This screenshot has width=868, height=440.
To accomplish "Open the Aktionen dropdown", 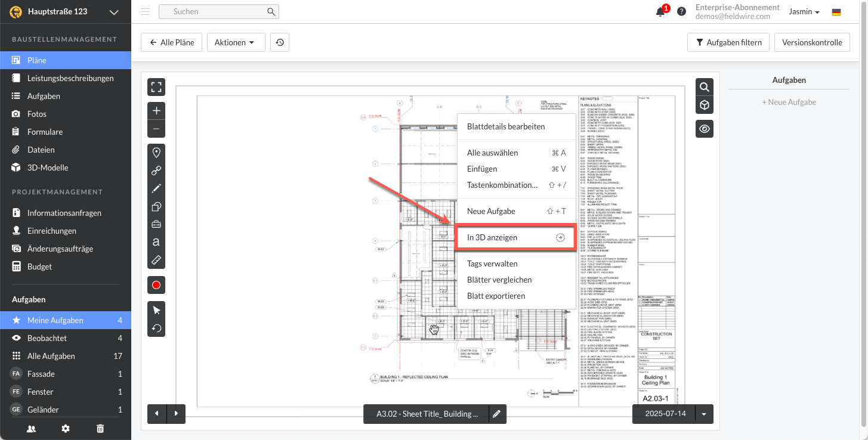I will [x=236, y=42].
